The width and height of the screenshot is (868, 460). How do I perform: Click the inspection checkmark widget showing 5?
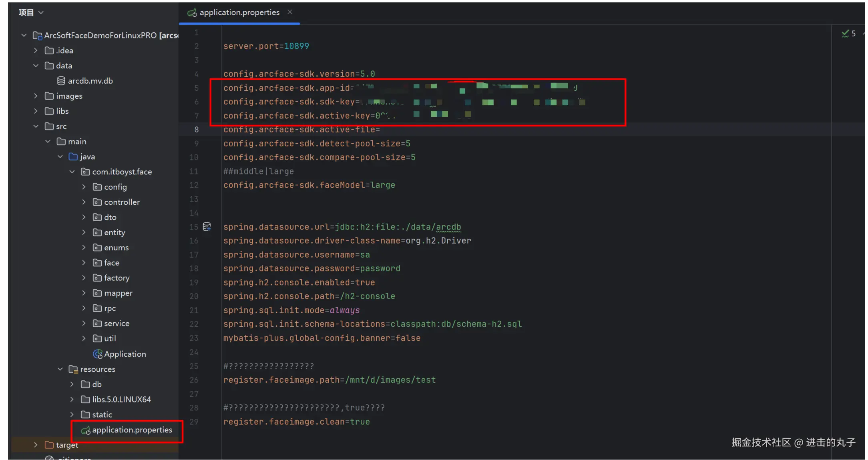point(848,34)
